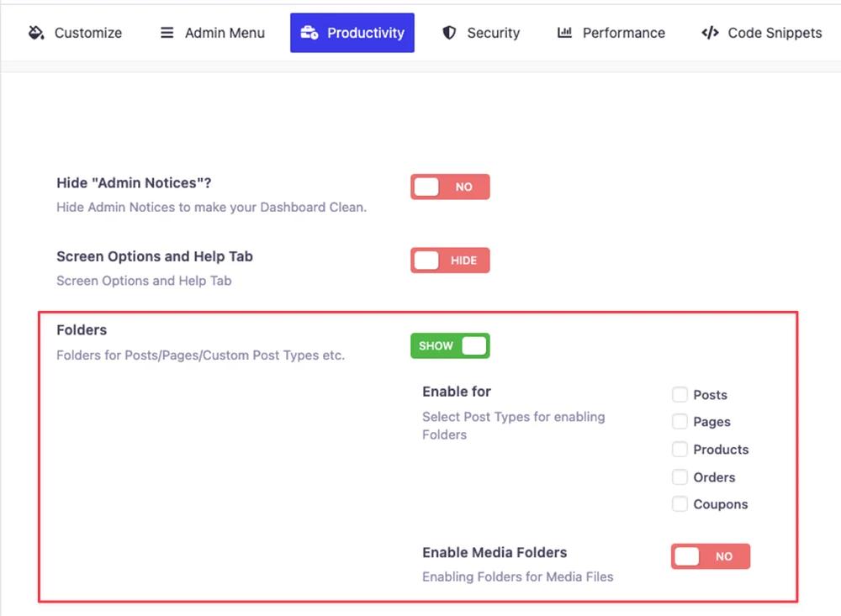Switch to the Admin Menu tab
Viewport: 841px width, 616px height.
pyautogui.click(x=213, y=33)
